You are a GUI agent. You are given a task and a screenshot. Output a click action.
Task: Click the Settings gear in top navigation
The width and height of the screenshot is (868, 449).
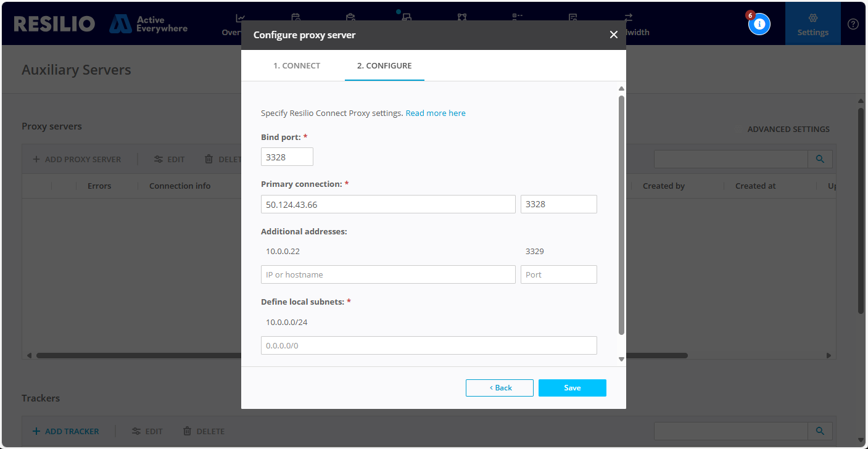click(812, 24)
